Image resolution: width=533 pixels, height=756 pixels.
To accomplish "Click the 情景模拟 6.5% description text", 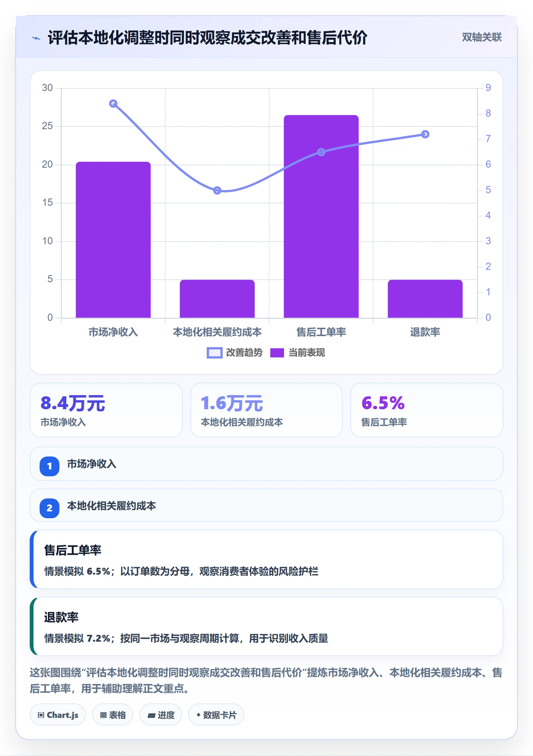I will [x=181, y=571].
